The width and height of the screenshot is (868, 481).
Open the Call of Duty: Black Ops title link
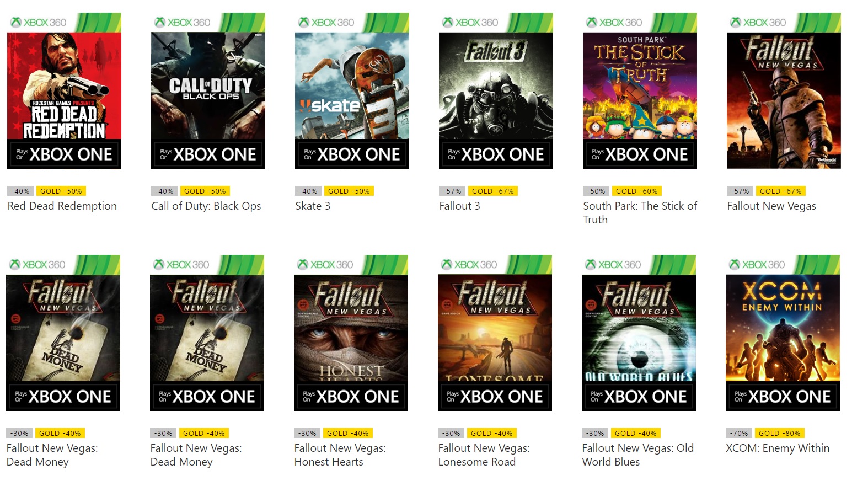[206, 206]
